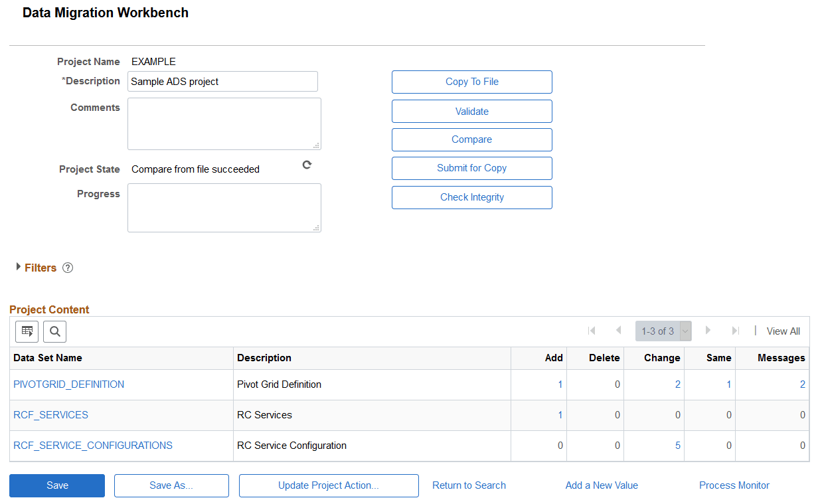Save the EXAMPLE project
This screenshot has width=822, height=504.
pyautogui.click(x=56, y=485)
